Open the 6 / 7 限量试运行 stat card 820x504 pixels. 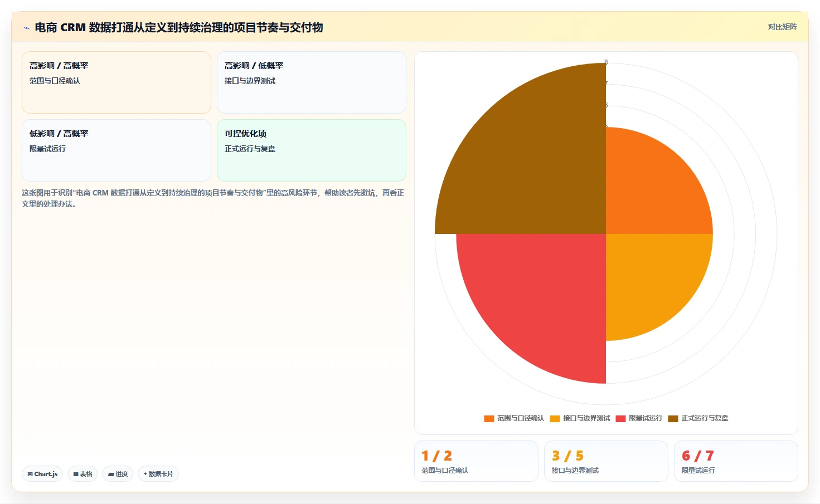coord(736,461)
